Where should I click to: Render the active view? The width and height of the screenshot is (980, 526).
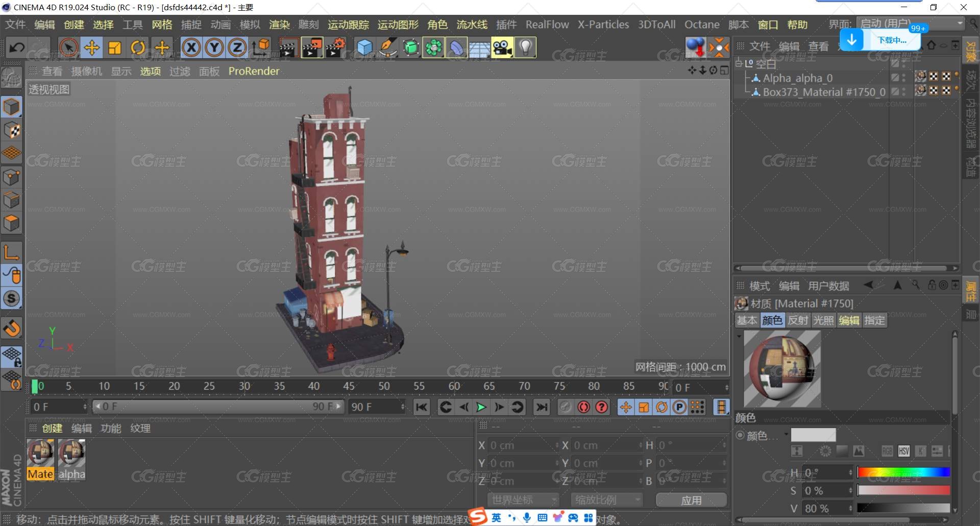(x=288, y=47)
